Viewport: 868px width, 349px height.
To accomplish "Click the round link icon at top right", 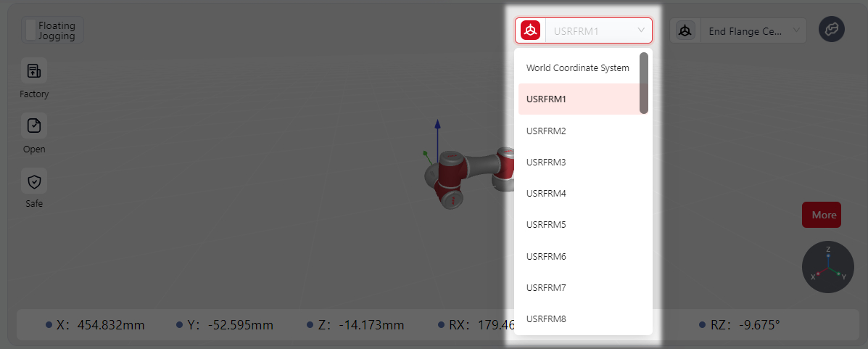I will (832, 29).
